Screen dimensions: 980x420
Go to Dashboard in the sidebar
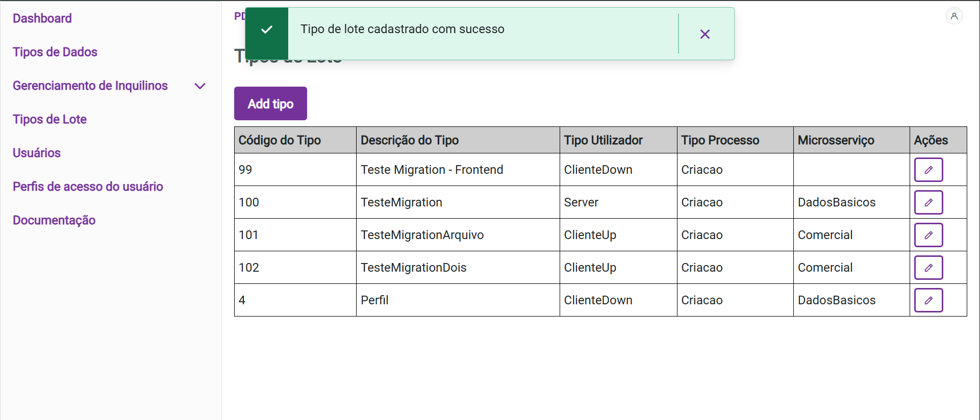click(x=42, y=18)
